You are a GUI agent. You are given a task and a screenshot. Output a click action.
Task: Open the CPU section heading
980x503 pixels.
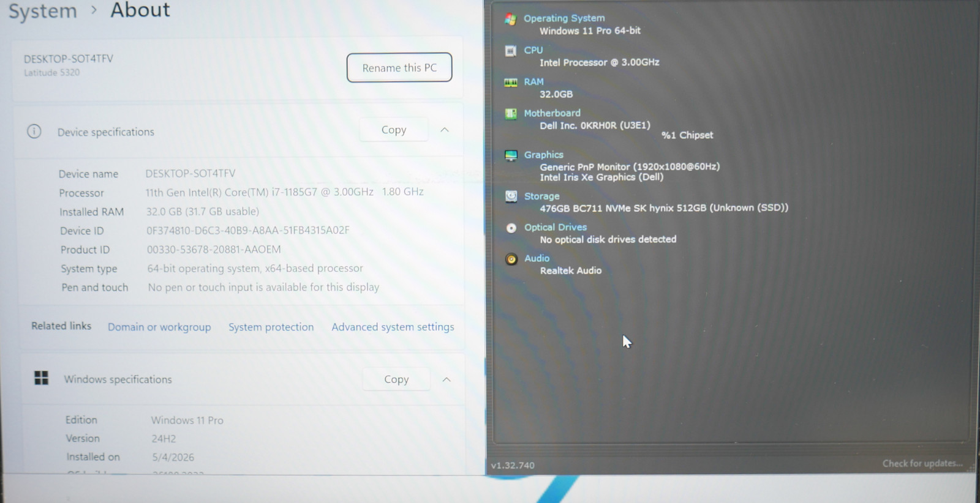[x=533, y=50]
